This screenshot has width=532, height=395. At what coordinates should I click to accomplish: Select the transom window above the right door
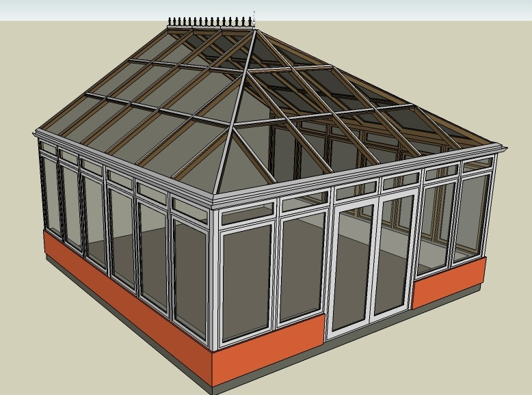(x=400, y=181)
